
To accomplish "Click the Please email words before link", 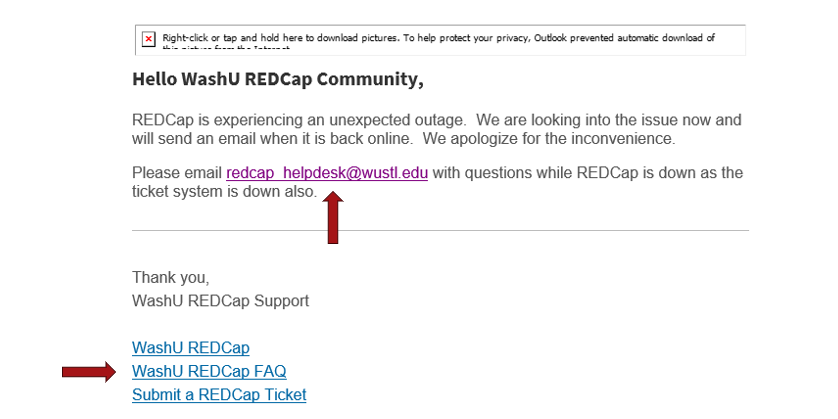I will [177, 173].
